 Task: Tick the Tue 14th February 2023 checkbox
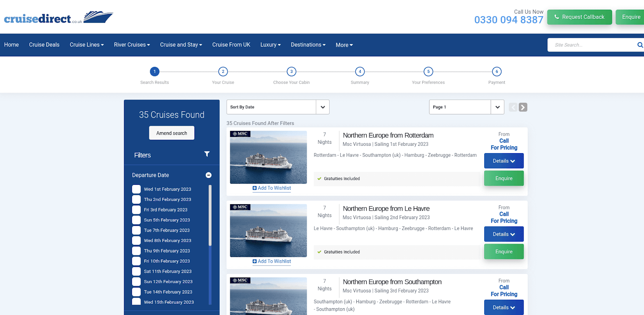[x=136, y=292]
